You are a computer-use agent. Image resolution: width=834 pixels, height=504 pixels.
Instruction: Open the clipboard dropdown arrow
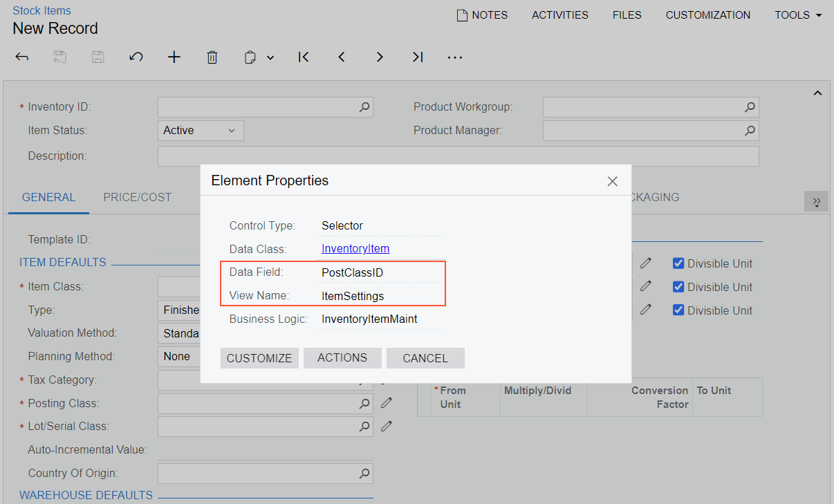point(270,58)
